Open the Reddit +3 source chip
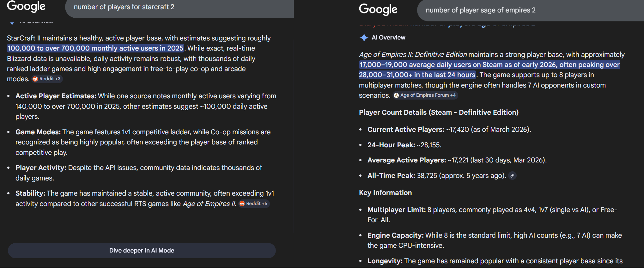Viewport: 644px width, 268px height. [x=47, y=79]
